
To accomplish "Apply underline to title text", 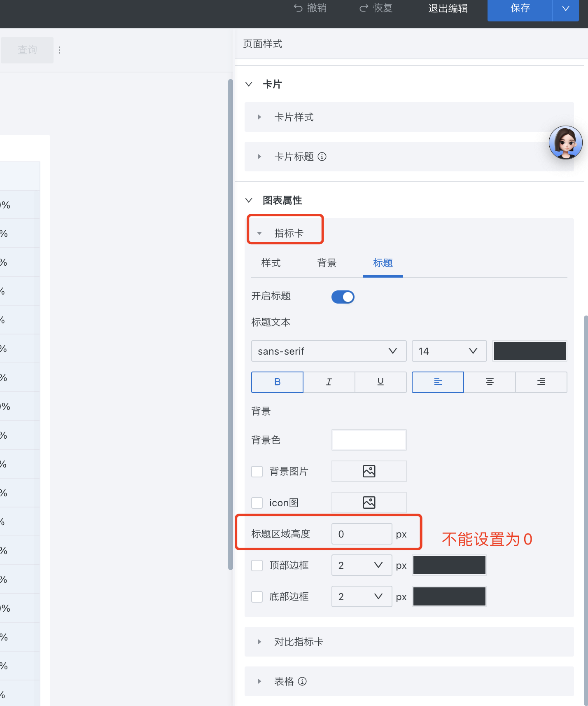I will [380, 382].
